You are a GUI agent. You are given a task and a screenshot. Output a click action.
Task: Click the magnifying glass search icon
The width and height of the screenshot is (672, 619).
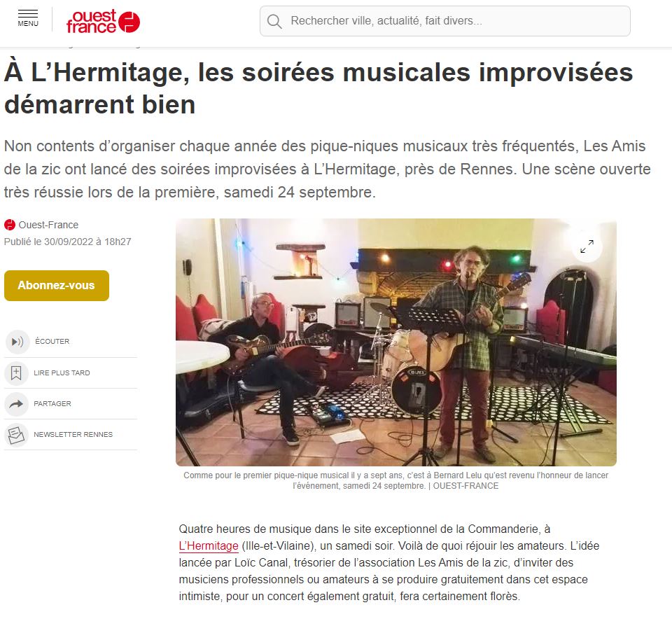274,21
